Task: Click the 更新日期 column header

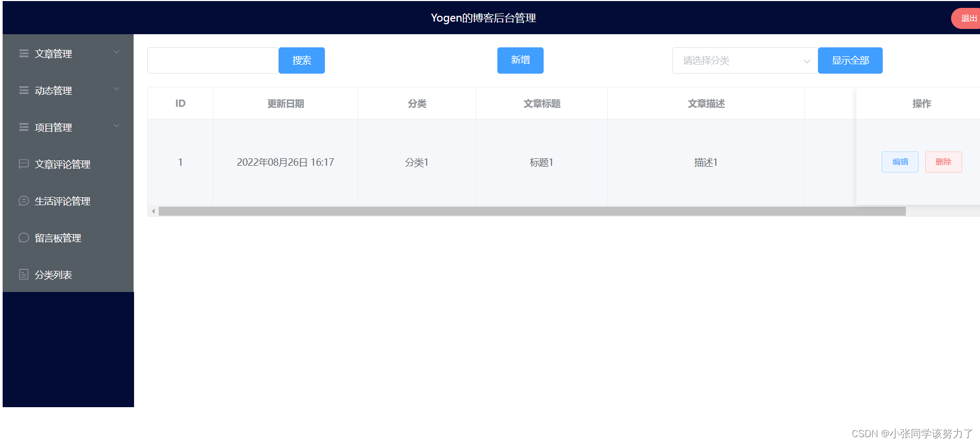Action: pyautogui.click(x=285, y=103)
